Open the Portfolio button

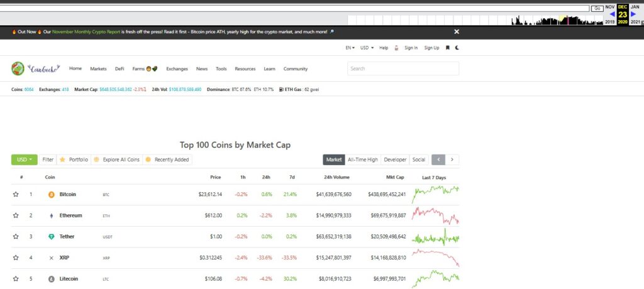74,160
